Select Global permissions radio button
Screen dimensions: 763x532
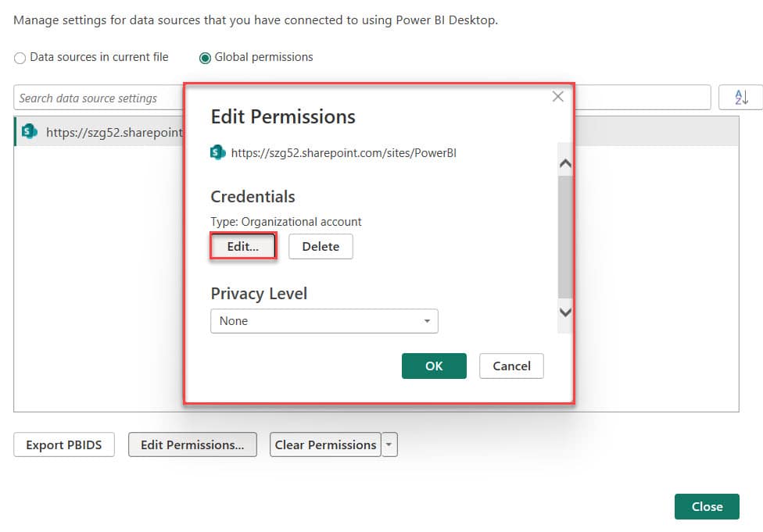pos(205,58)
